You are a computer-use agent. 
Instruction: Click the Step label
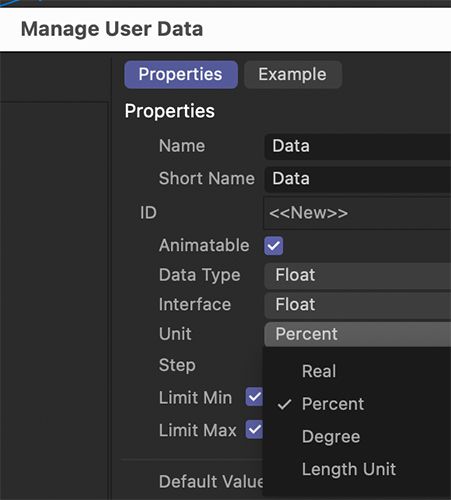point(177,366)
